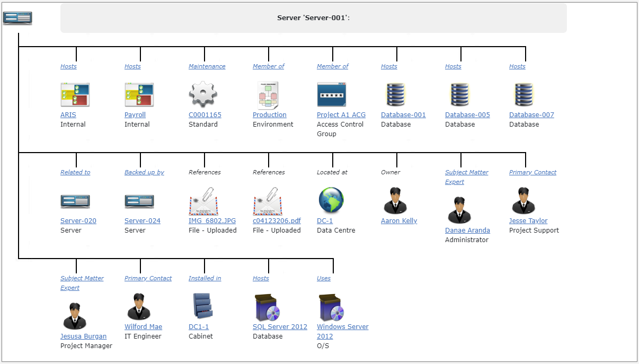Screen dimensions: 639x364
Task: Click the Server-024 server icon
Action: pos(139,201)
